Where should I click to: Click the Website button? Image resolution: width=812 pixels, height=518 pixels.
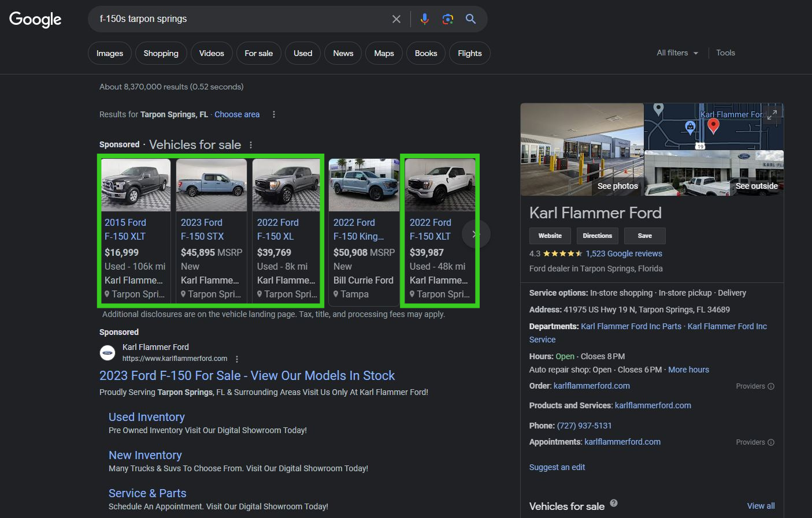pyautogui.click(x=550, y=236)
